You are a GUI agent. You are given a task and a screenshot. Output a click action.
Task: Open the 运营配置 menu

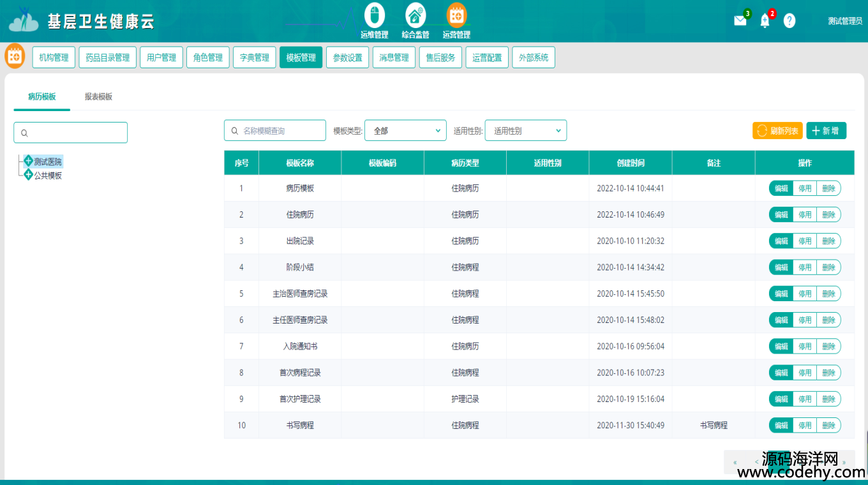point(487,57)
